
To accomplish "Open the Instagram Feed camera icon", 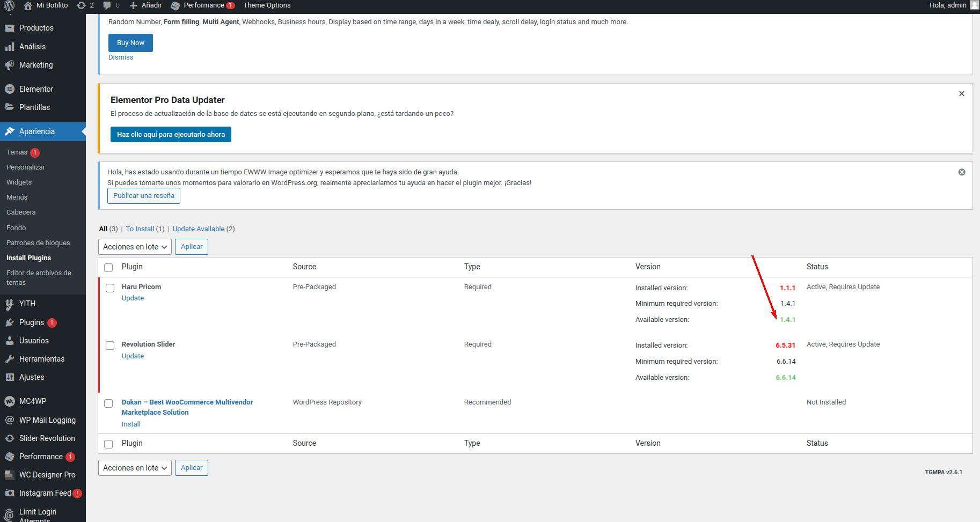I will click(x=10, y=493).
